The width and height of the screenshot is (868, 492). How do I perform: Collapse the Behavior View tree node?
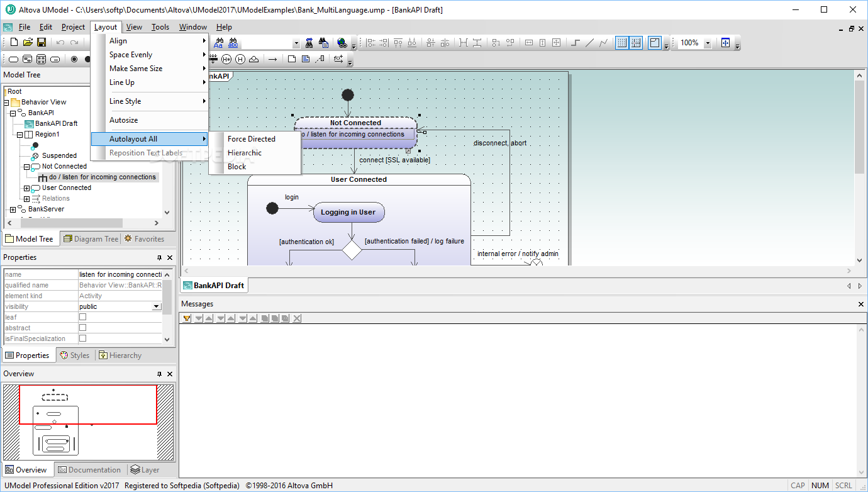(x=6, y=102)
